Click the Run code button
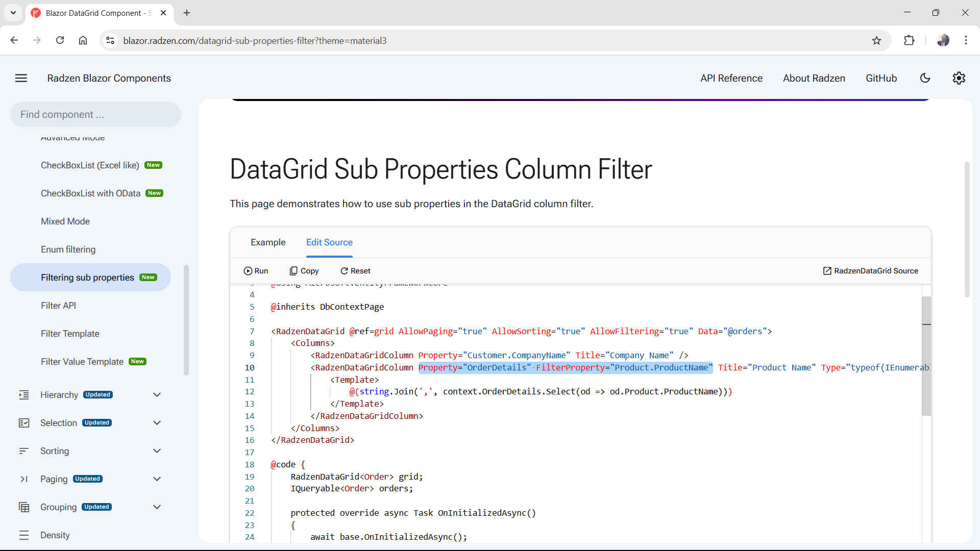Screen dimensions: 980x551 256,271
